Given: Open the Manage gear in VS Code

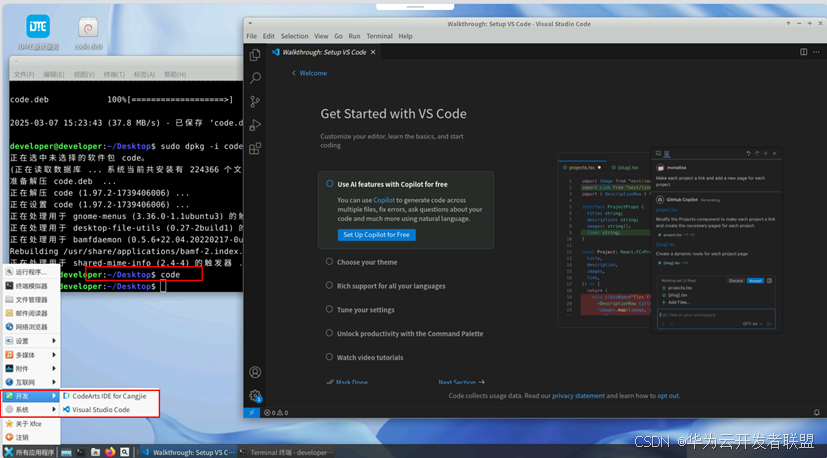Looking at the screenshot, I should 255,395.
